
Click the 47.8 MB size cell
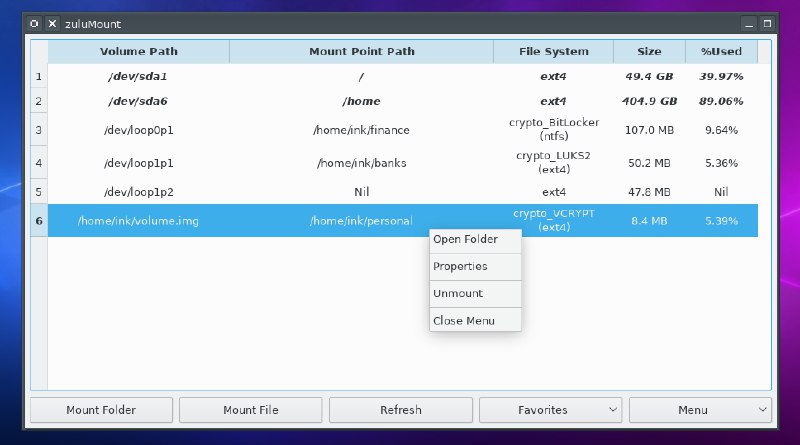(x=649, y=192)
